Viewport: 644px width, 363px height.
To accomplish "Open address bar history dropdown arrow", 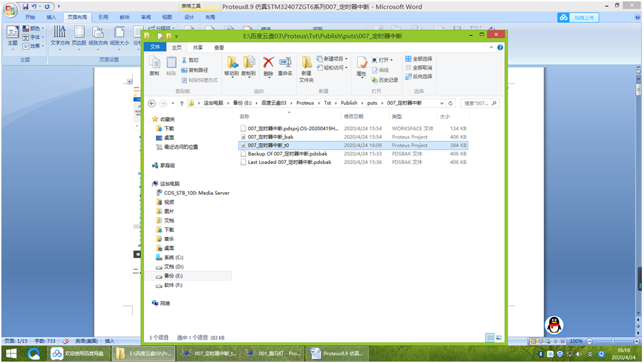I will click(442, 103).
